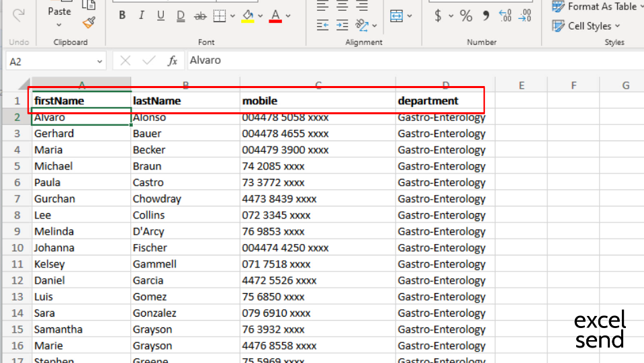Select row 10 header
Screen dimensions: 644x363
(x=17, y=247)
